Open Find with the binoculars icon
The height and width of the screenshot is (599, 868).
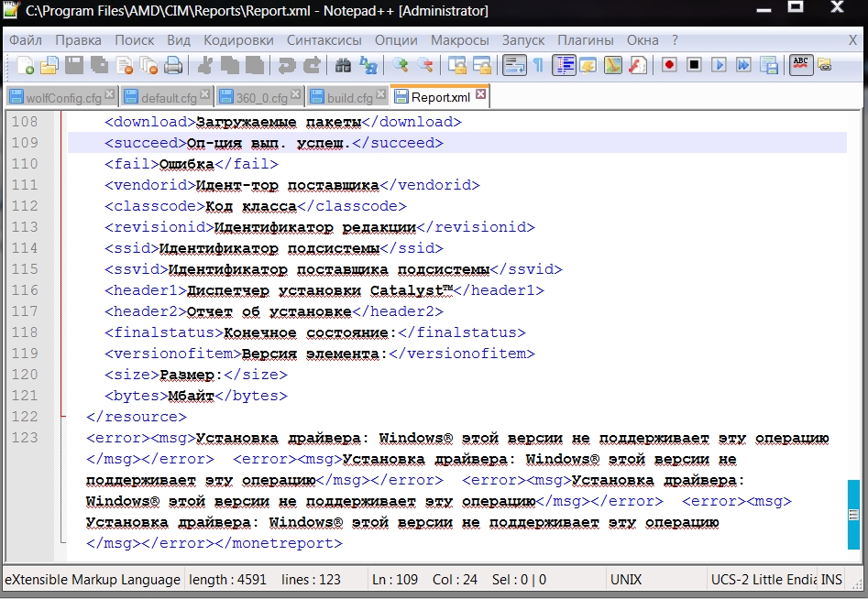coord(344,65)
